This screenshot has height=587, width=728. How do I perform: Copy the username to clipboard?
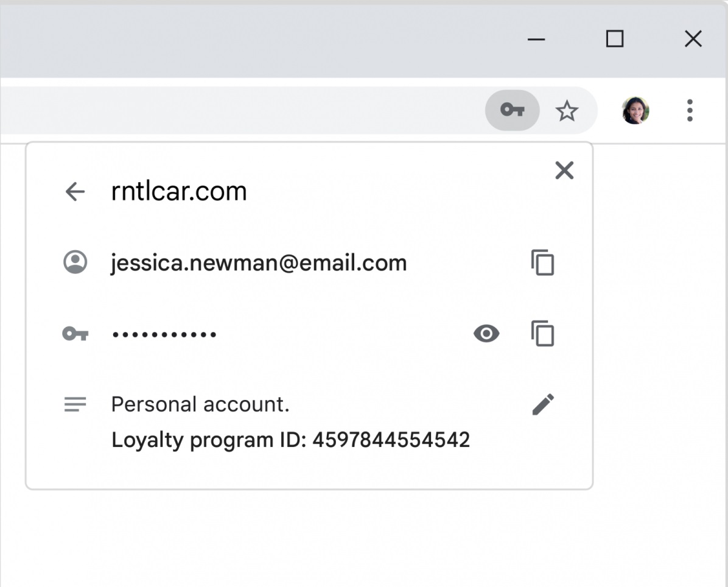[x=542, y=263]
